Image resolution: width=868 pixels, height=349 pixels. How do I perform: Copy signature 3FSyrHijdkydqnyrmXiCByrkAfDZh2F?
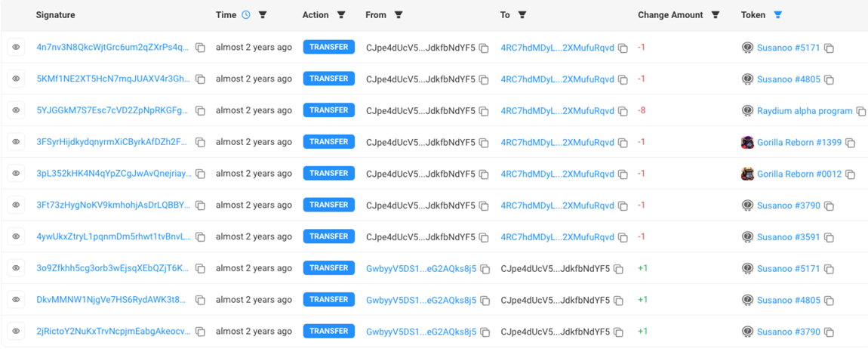pyautogui.click(x=200, y=143)
